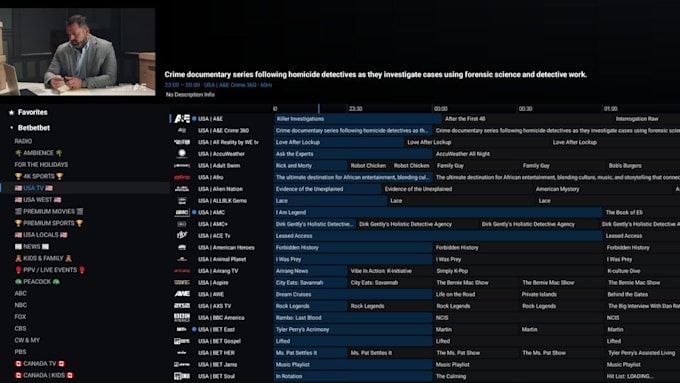Click the A&E channel logo

pyautogui.click(x=182, y=118)
